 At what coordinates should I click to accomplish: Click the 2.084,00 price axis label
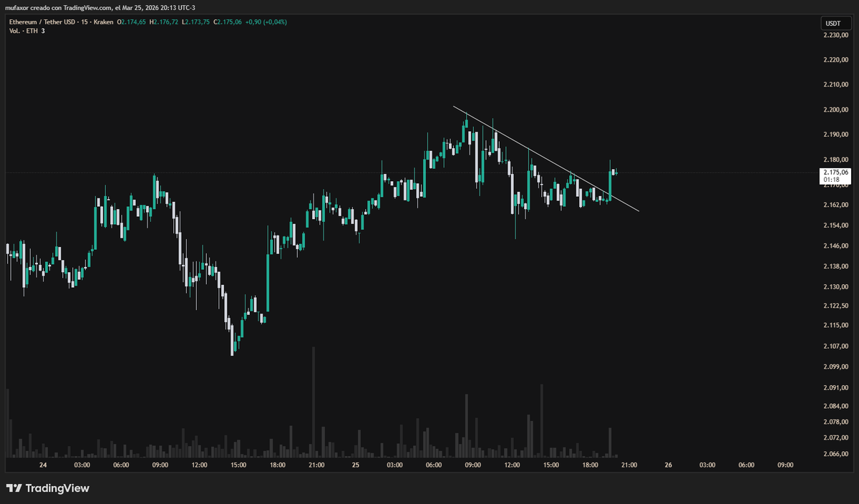[x=835, y=406]
